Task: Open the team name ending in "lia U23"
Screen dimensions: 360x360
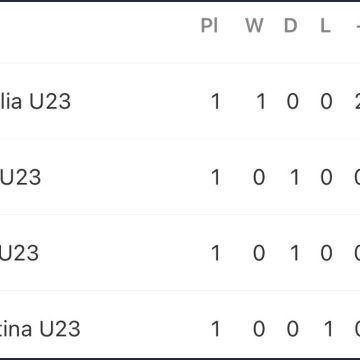Action: (x=35, y=101)
